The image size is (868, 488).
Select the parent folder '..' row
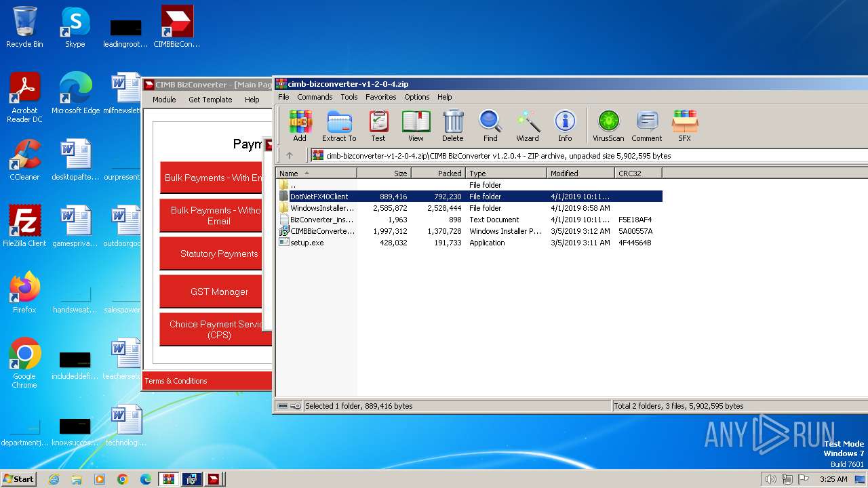tap(469, 185)
